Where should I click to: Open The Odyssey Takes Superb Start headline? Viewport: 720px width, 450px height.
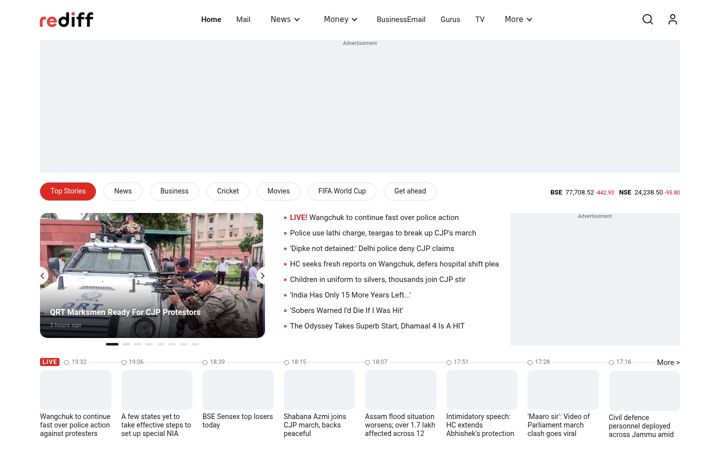click(377, 326)
